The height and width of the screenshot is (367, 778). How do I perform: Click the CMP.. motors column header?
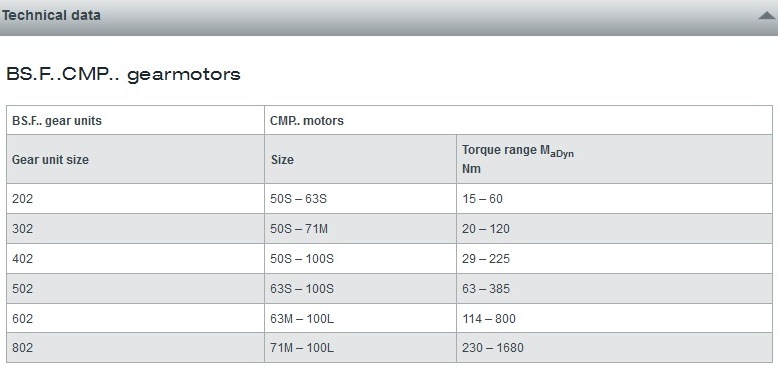coord(519,121)
